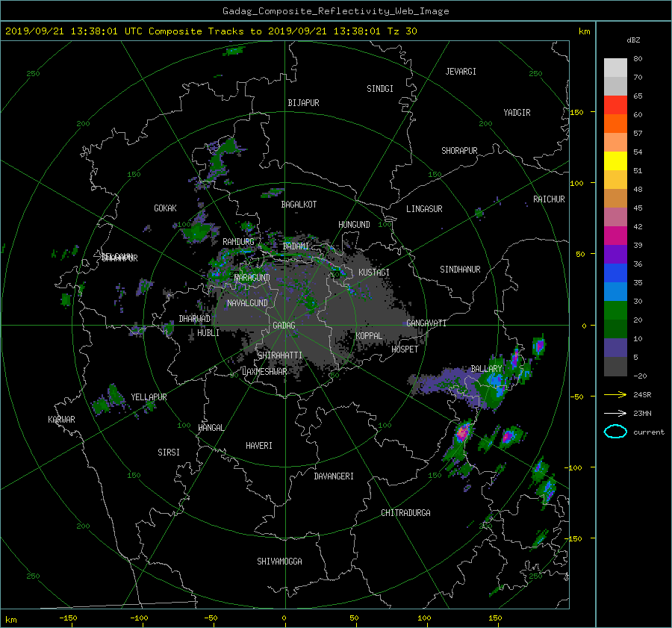672x628 pixels.
Task: Click the KUSTAGI city label
Action: click(x=374, y=273)
